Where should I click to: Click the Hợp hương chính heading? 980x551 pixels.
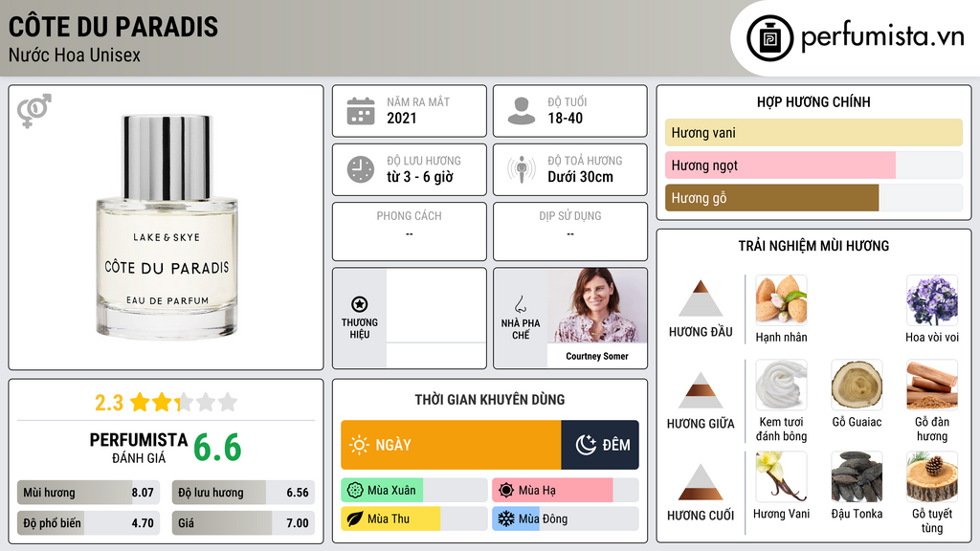(x=813, y=101)
